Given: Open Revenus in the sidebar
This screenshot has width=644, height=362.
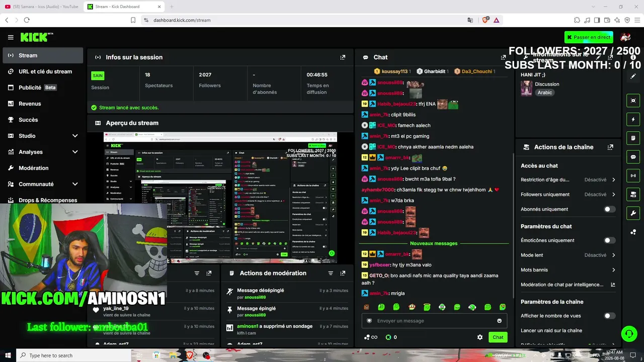Looking at the screenshot, I should 43,104.
